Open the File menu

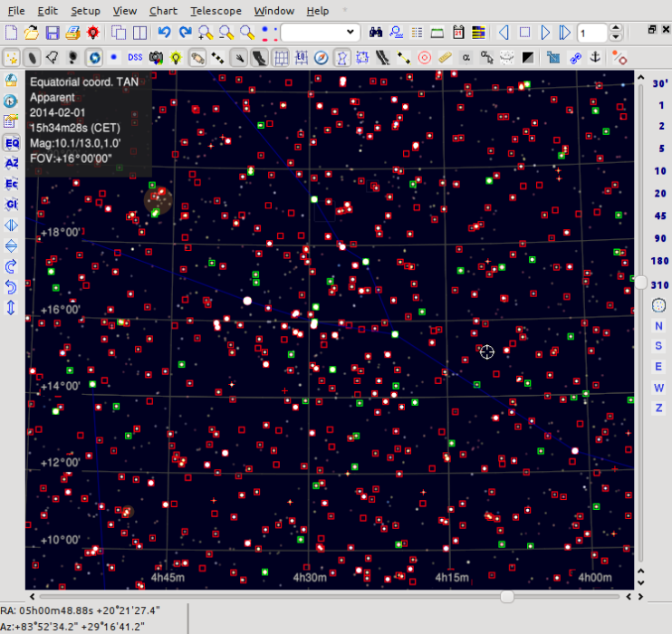pyautogui.click(x=16, y=11)
